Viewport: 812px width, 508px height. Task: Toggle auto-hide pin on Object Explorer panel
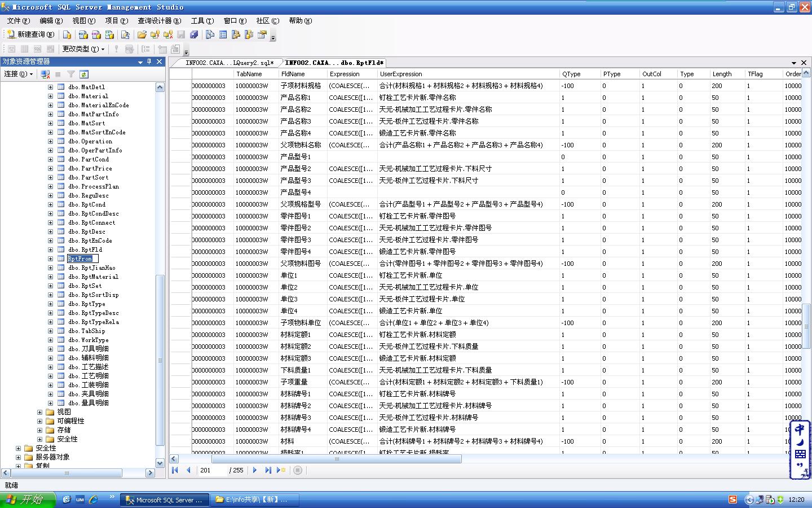click(x=149, y=62)
